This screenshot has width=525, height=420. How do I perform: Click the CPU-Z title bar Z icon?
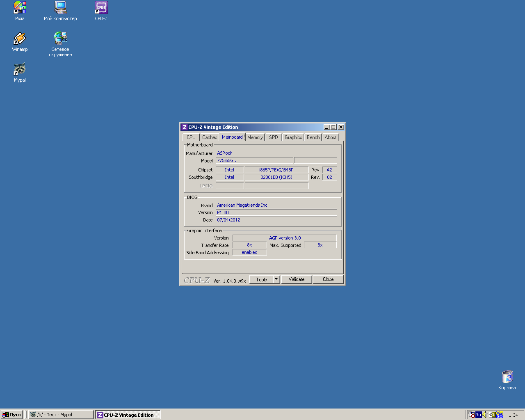[185, 127]
